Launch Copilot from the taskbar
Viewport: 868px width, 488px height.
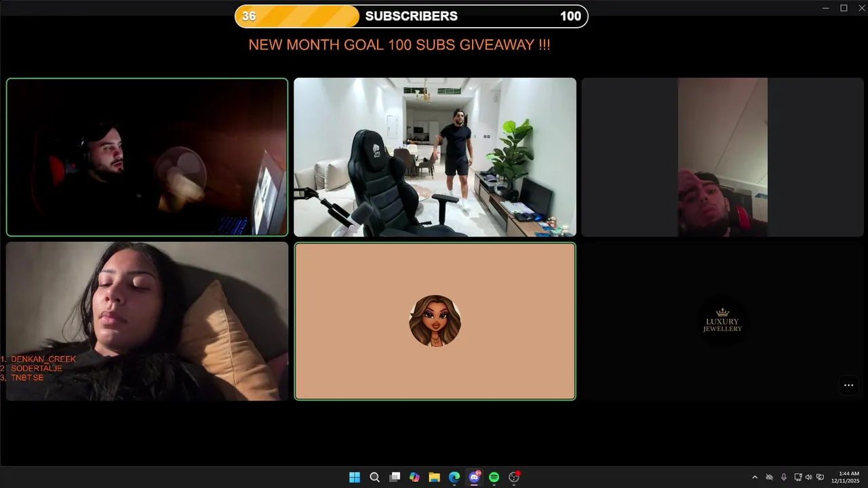[x=414, y=477]
